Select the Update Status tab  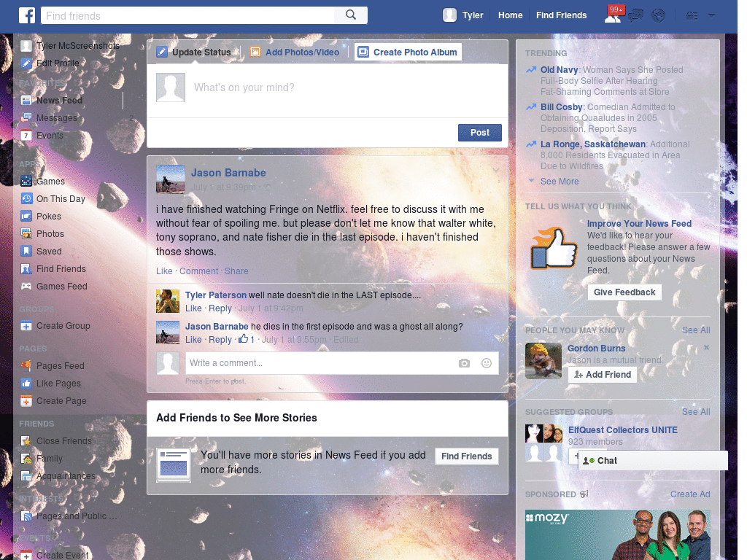194,52
